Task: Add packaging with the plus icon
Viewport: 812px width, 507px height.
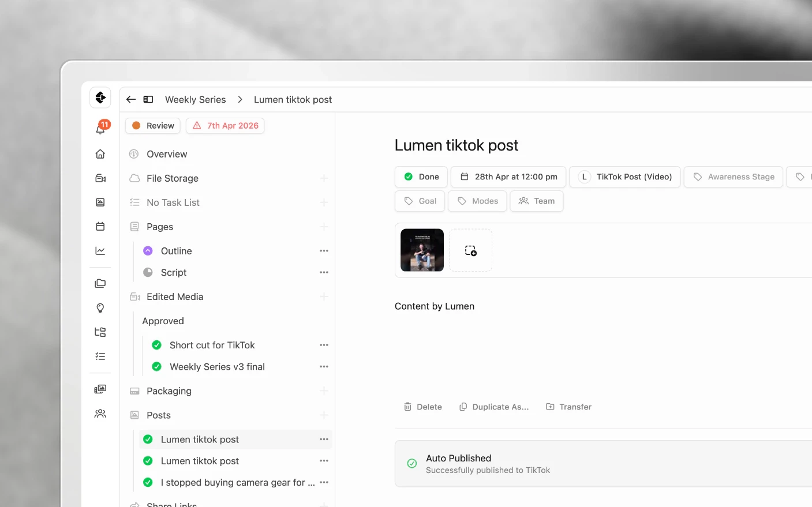Action: (x=324, y=391)
